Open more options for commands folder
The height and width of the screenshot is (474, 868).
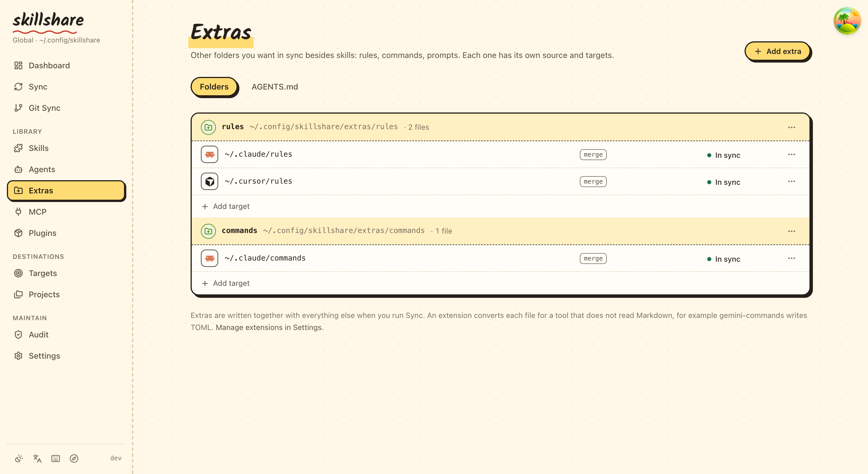[792, 231]
